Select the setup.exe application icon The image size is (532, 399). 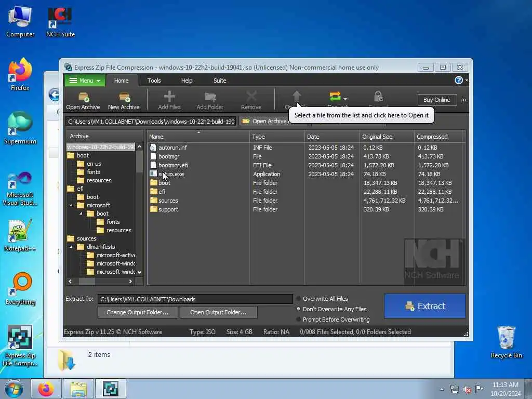click(153, 174)
